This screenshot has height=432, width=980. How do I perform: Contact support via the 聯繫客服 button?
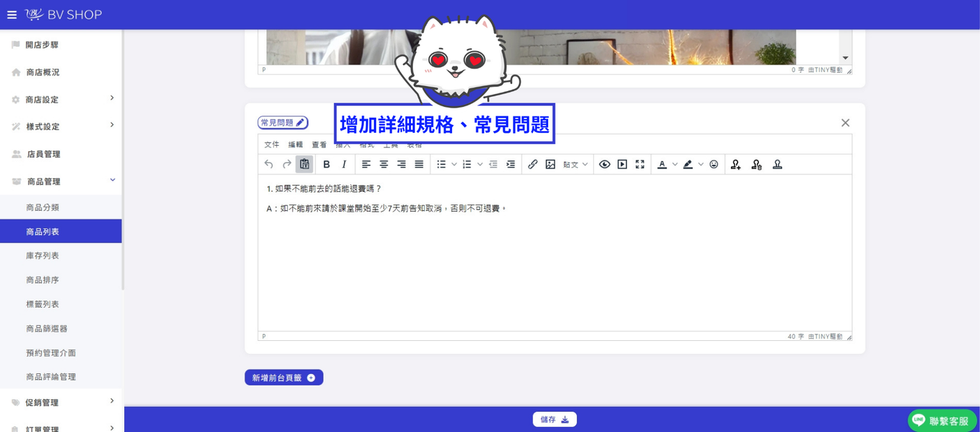pyautogui.click(x=943, y=421)
